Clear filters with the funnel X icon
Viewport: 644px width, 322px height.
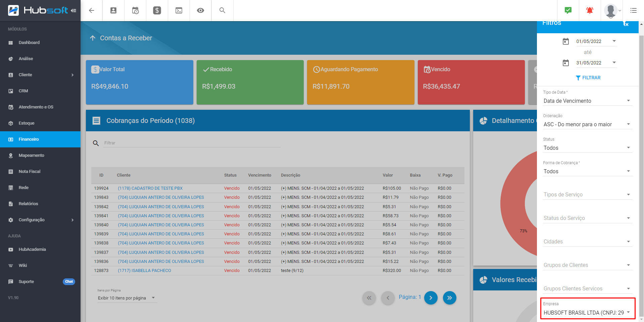coord(626,24)
